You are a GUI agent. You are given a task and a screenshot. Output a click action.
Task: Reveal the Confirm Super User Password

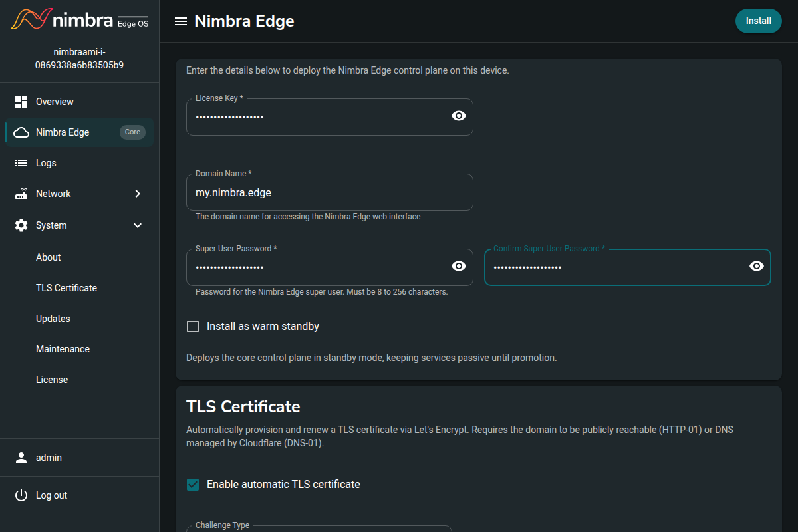tap(757, 266)
